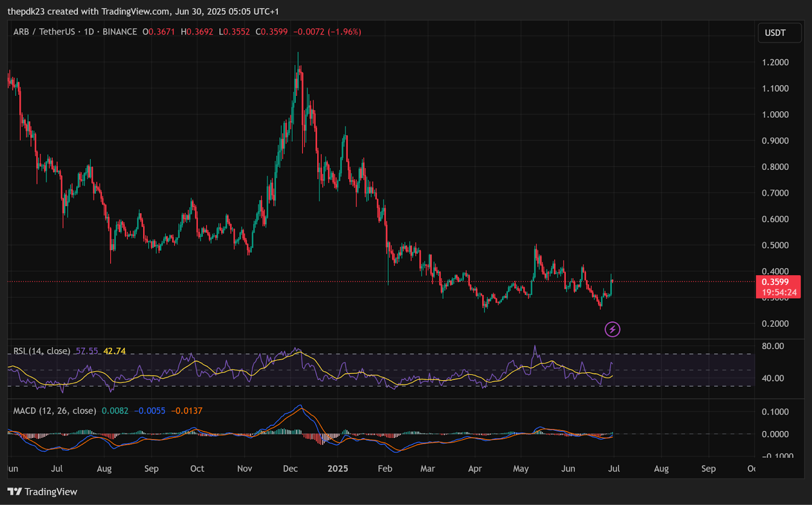Click the purple lightning event icon
Viewport: 812px width, 505px height.
tap(613, 329)
